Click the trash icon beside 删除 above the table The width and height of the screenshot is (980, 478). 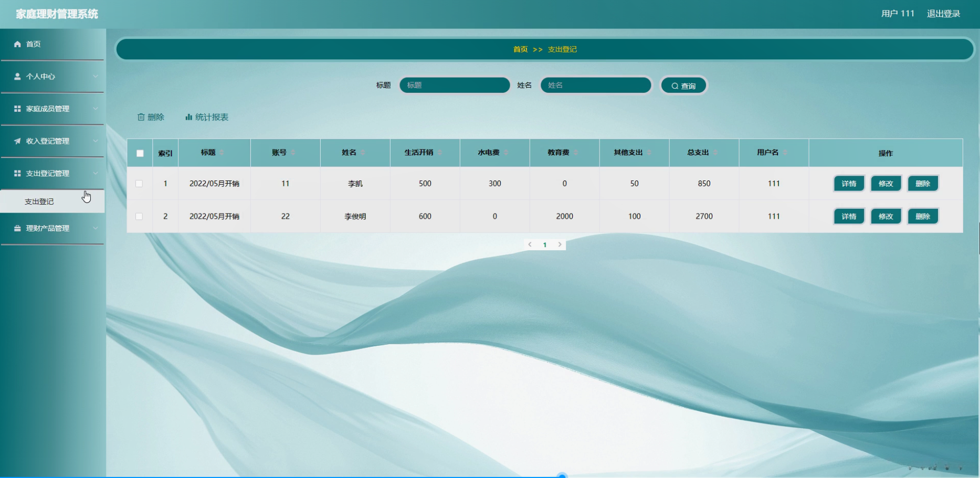point(141,117)
